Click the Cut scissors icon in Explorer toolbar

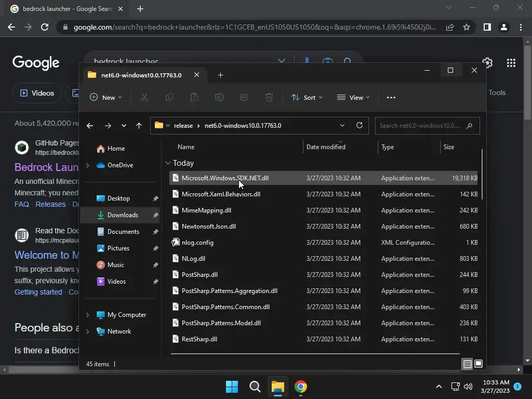(144, 97)
